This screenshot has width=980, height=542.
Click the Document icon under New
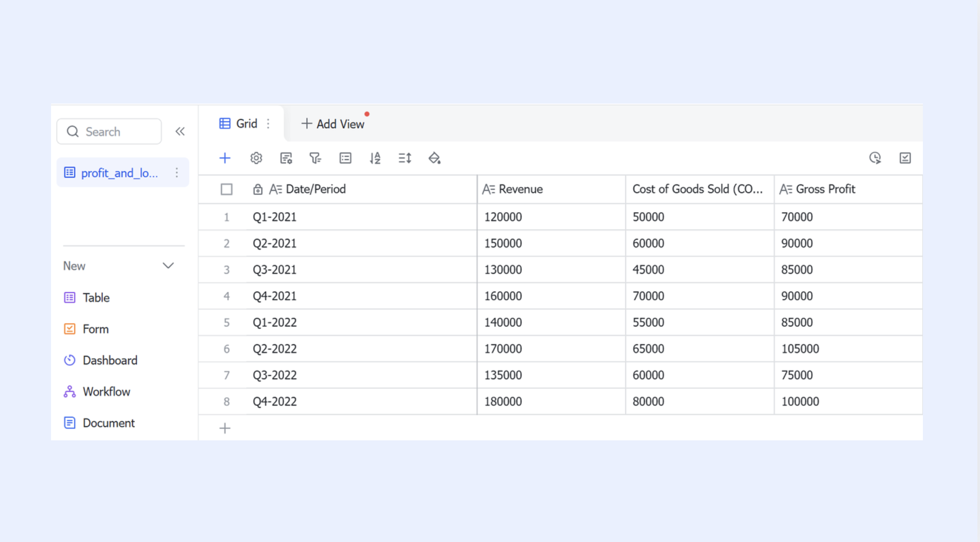70,423
